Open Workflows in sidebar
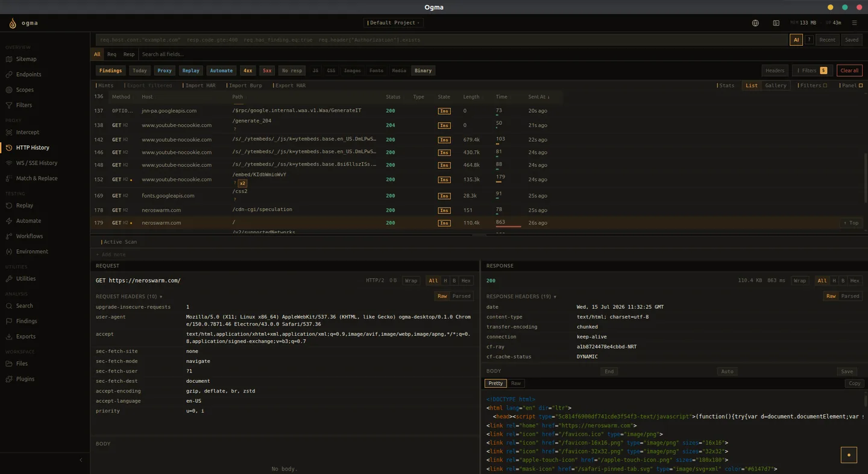This screenshot has height=474, width=868. (x=29, y=236)
